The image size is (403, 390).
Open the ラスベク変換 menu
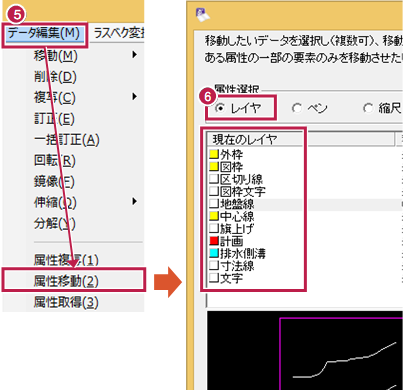tap(118, 33)
